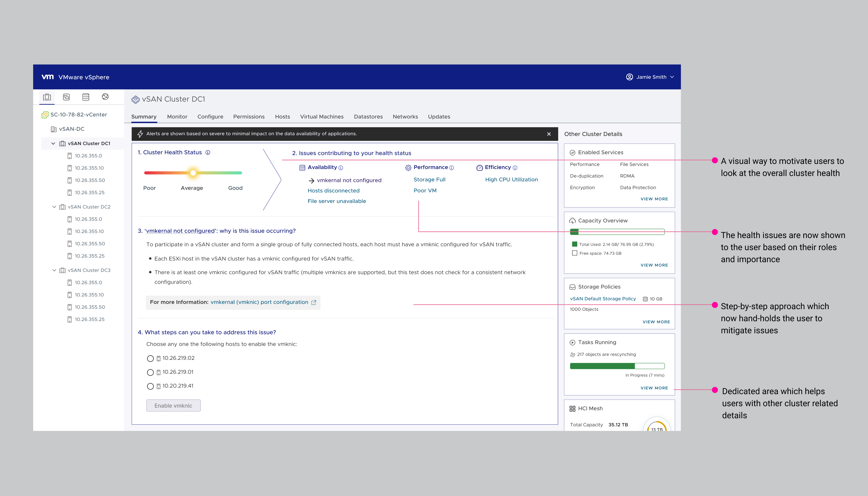
Task: Click the Availability database icon
Action: coord(302,168)
